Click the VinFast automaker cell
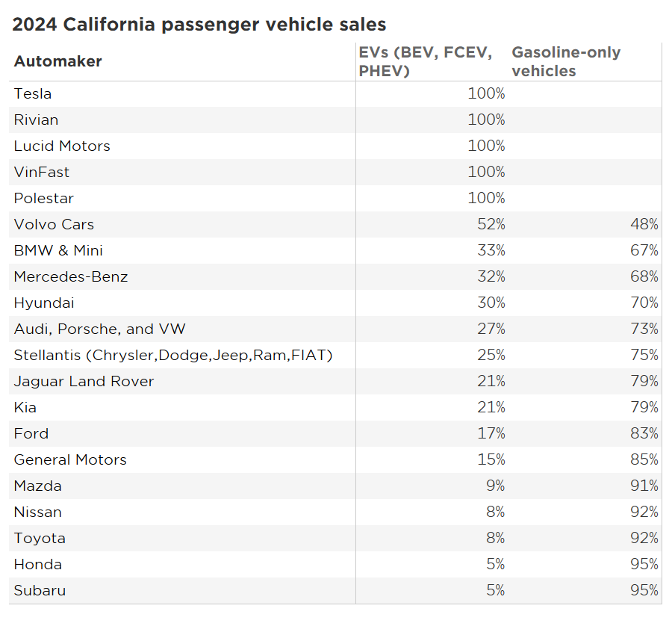672x635 pixels. 42,172
